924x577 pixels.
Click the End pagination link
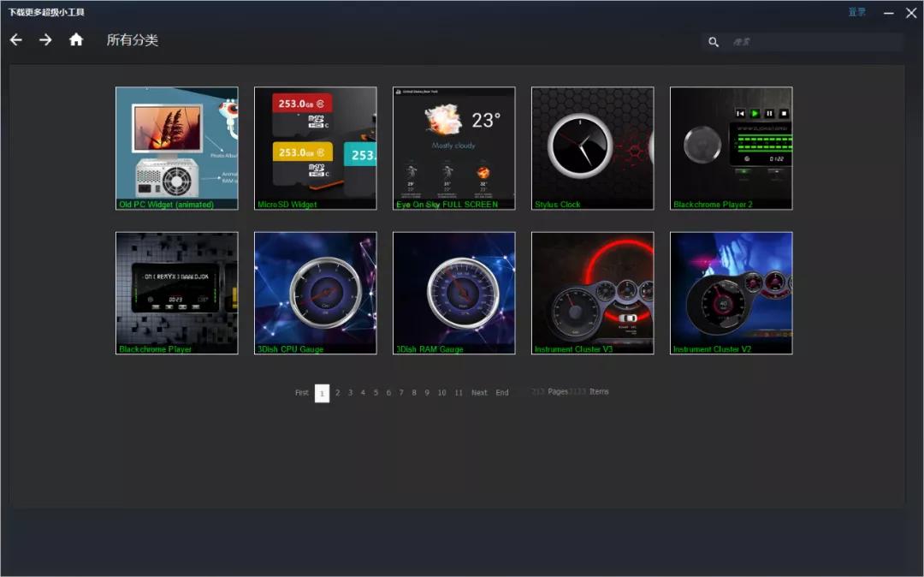[x=502, y=393]
